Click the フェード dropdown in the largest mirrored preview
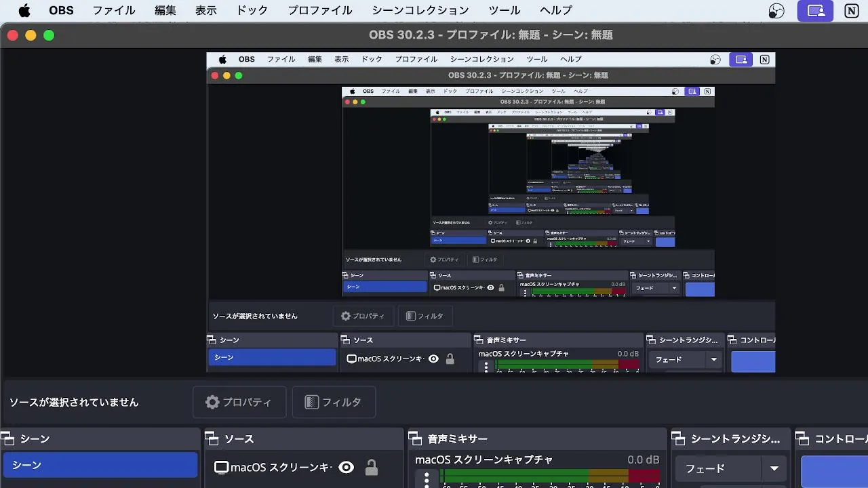Image resolution: width=868 pixels, height=488 pixels. point(686,359)
